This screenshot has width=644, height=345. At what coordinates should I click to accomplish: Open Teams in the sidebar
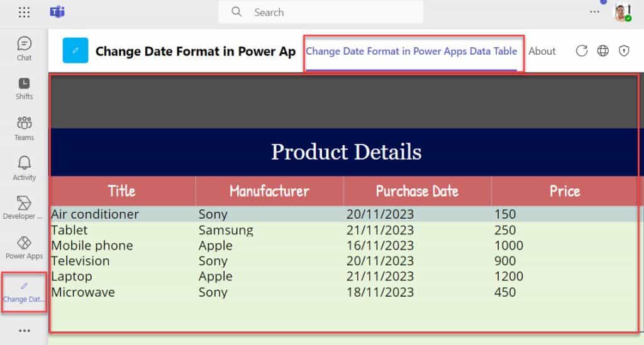pos(25,128)
